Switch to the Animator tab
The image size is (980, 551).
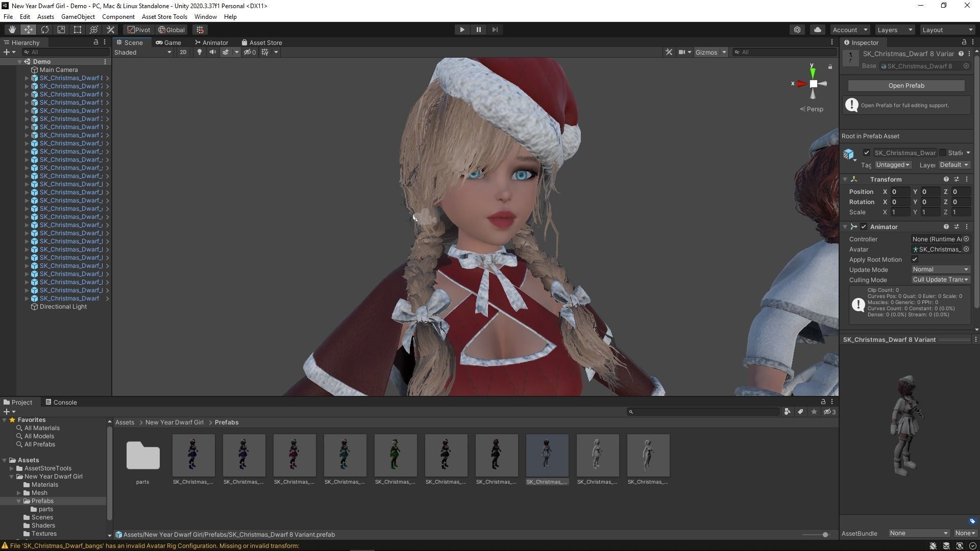pyautogui.click(x=211, y=42)
